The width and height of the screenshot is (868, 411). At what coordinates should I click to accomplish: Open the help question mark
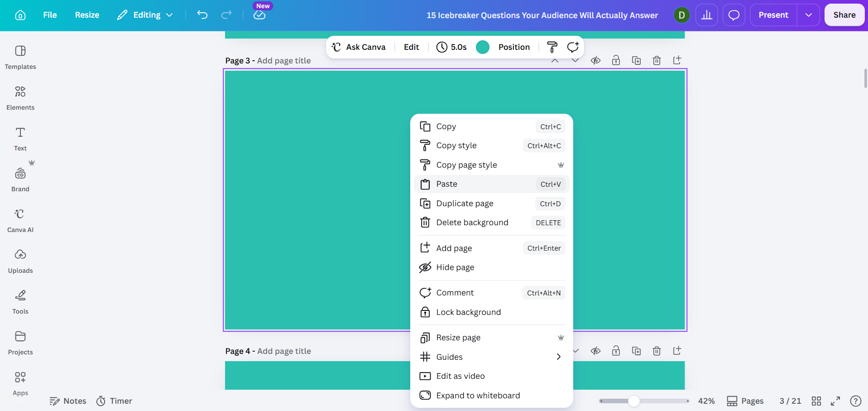coord(855,401)
